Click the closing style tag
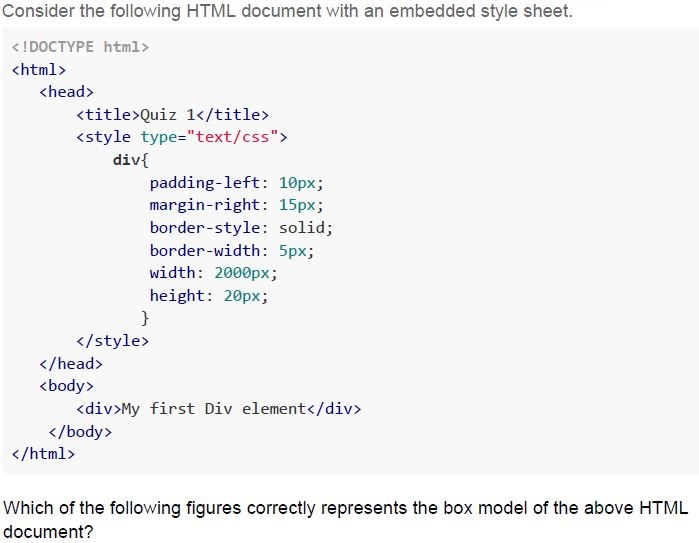The image size is (699, 543). pos(112,341)
